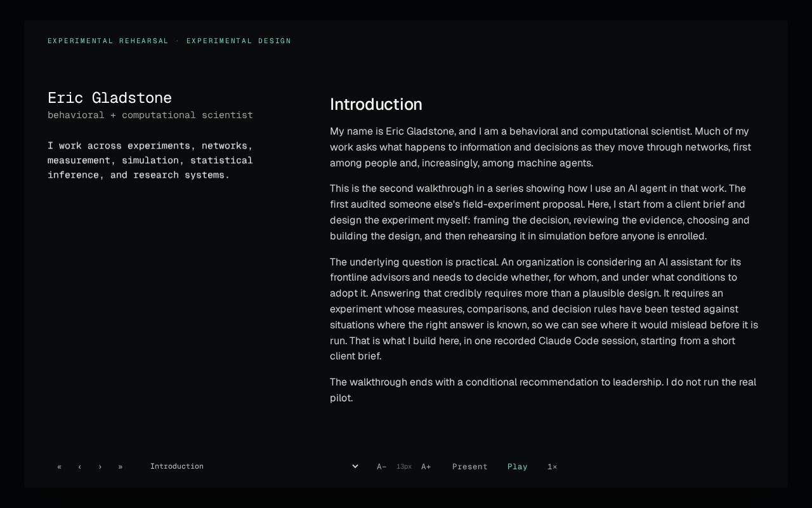Open the Introduction section dropdown
Screen dimensions: 812x508
point(254,466)
